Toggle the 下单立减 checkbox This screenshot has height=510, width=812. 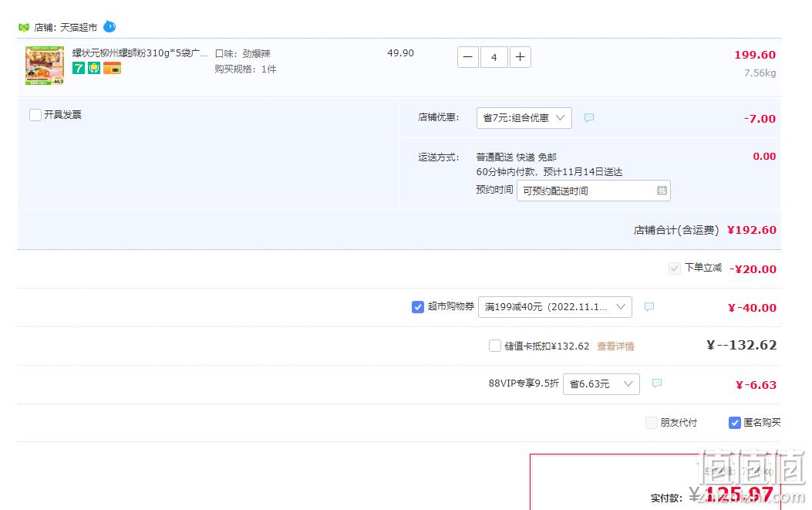pyautogui.click(x=674, y=268)
